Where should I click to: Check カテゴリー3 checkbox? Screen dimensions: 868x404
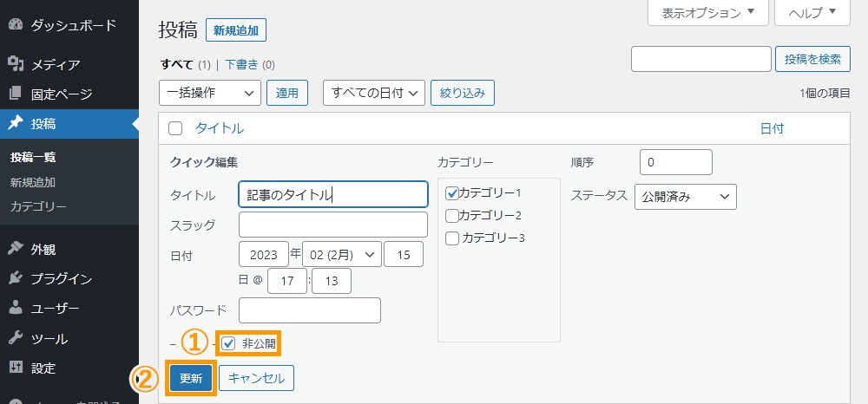click(x=451, y=238)
